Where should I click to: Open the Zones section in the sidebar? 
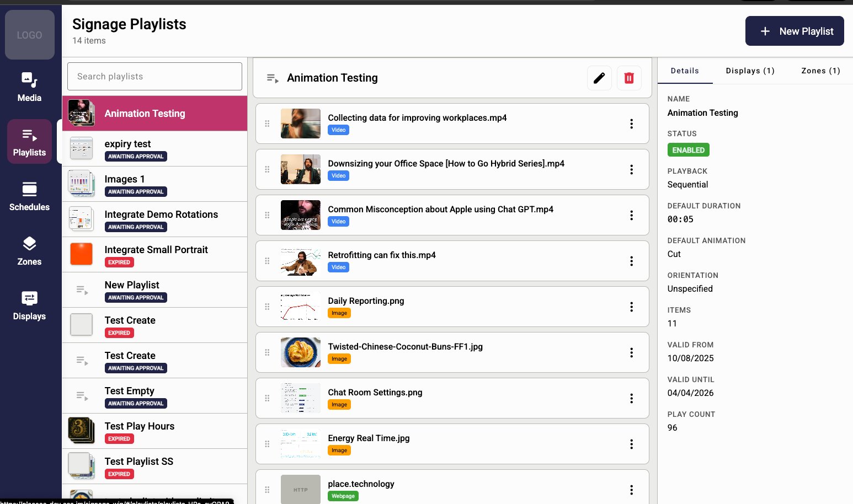tap(29, 251)
